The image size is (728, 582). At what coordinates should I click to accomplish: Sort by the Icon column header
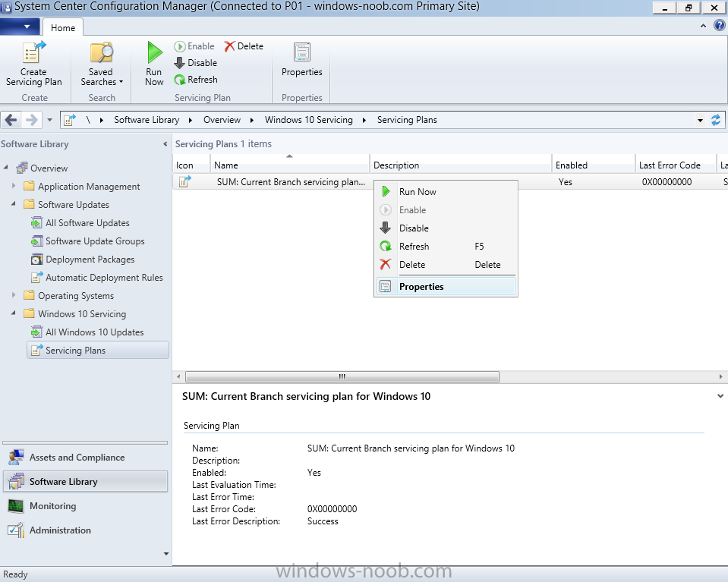pos(192,165)
